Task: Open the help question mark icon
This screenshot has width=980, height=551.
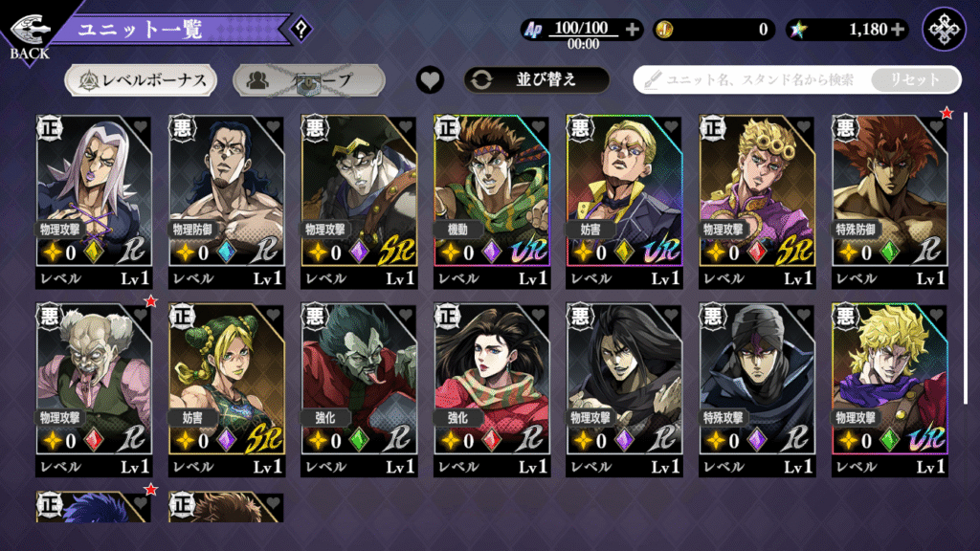Action: [301, 29]
